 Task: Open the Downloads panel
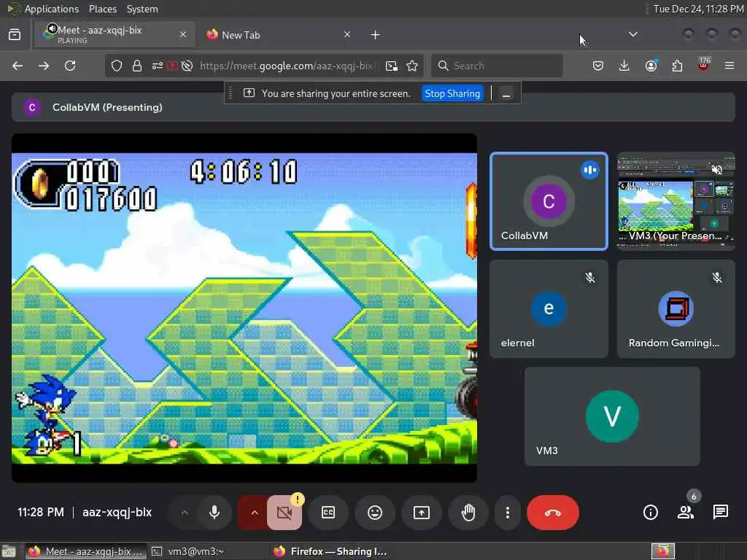point(624,66)
